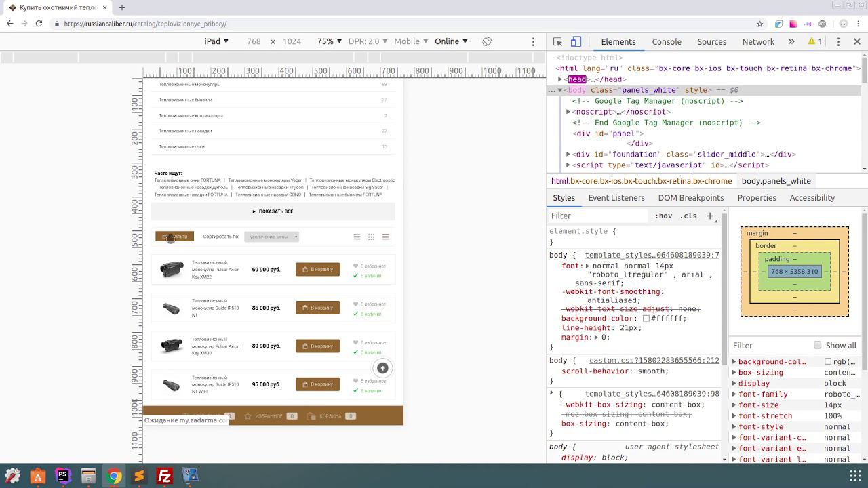Bookmark this page with the star icon
Viewport: 868px width, 488px height.
[x=760, y=24]
